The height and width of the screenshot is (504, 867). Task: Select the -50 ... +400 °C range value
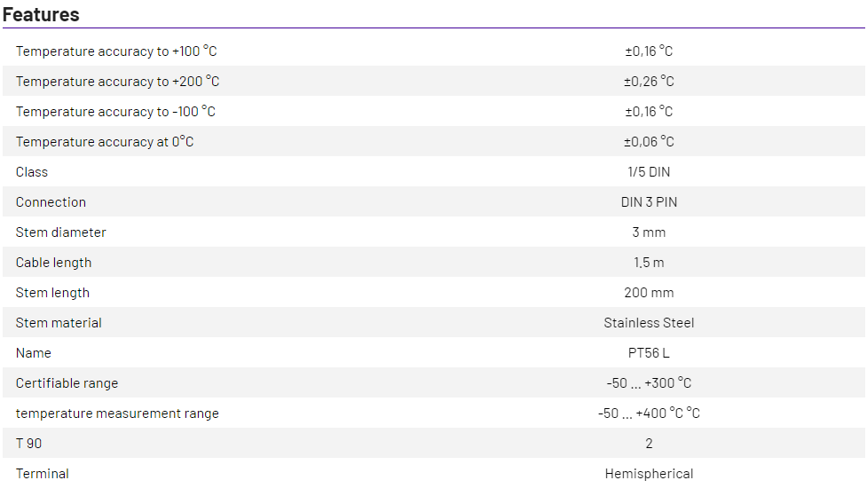point(649,413)
